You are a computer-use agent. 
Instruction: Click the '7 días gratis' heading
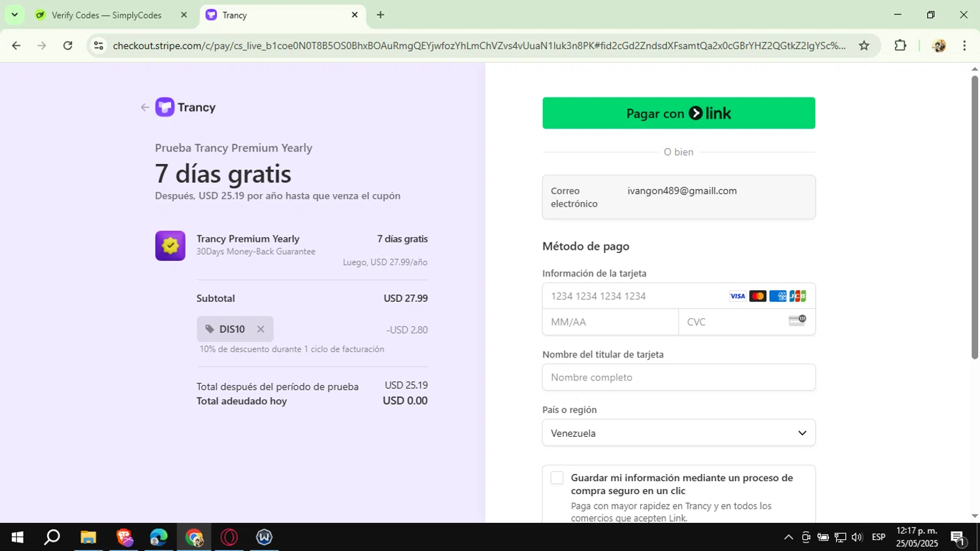(223, 173)
